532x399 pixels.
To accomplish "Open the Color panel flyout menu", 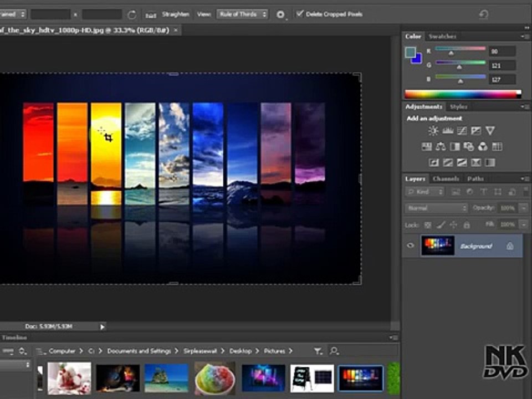I will 525,37.
